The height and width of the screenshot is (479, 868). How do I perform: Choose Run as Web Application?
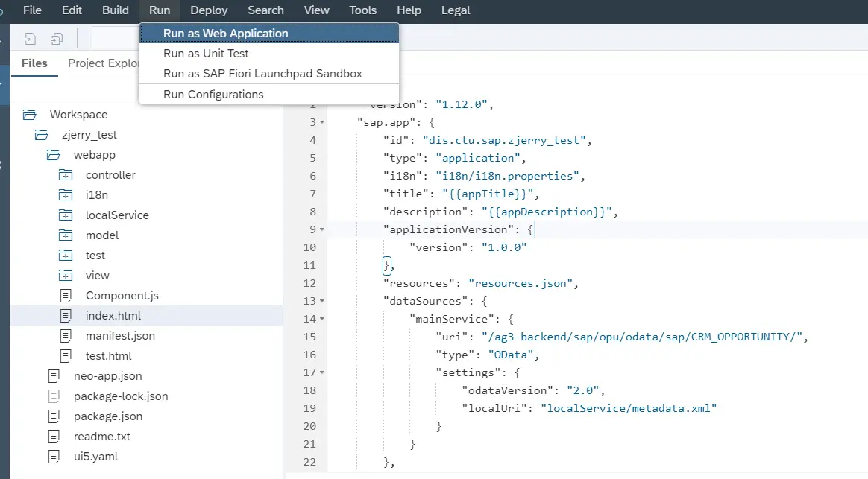coord(269,34)
